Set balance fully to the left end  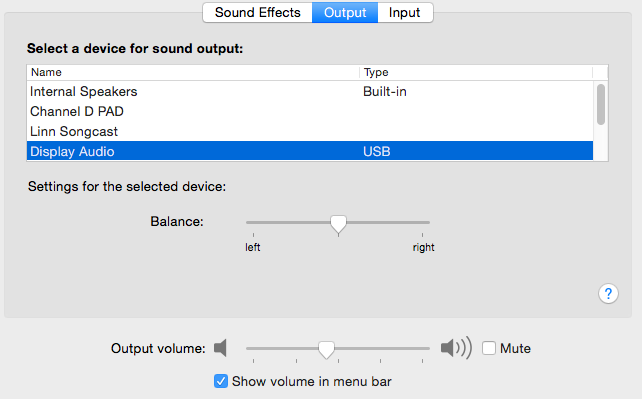(248, 222)
